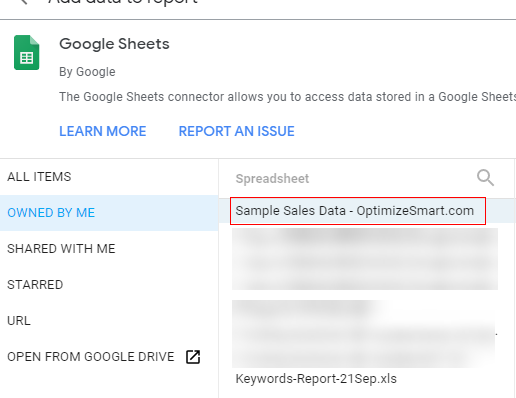Viewport: 516px width, 398px height.
Task: Open the LEARN MORE link
Action: click(x=103, y=131)
